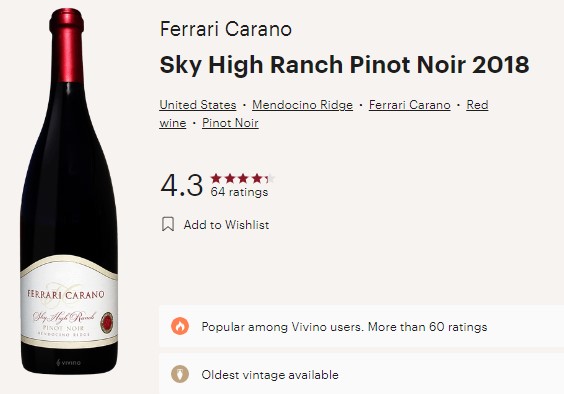Click the last partially filled star
Screen dimensions: 564x394
(270, 178)
